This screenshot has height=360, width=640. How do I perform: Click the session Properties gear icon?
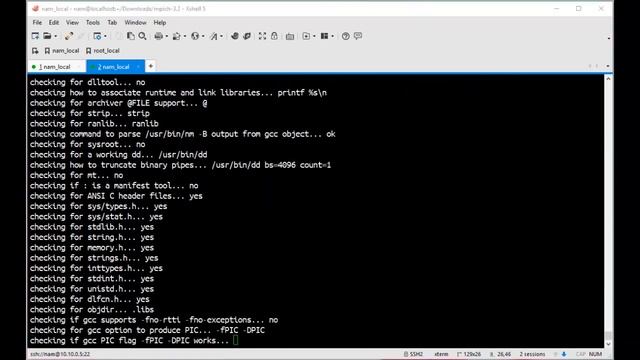point(97,36)
